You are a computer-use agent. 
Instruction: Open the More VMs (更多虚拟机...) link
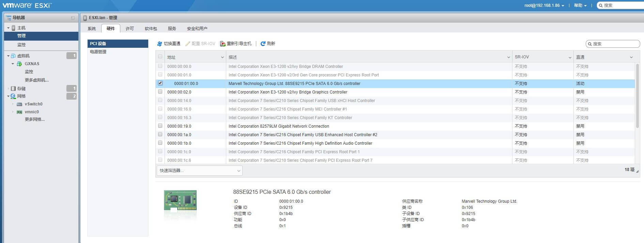(37, 80)
